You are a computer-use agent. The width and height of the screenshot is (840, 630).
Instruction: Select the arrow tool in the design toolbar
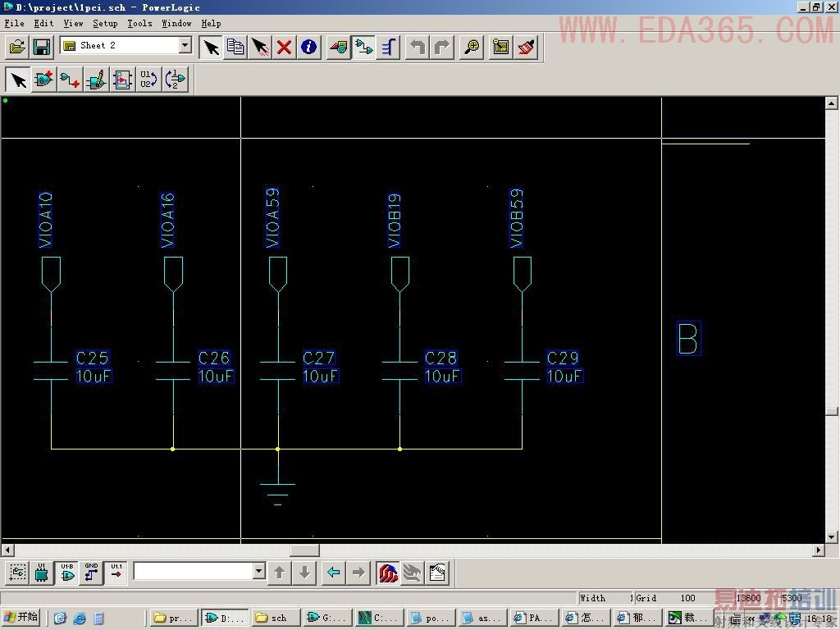coord(18,80)
